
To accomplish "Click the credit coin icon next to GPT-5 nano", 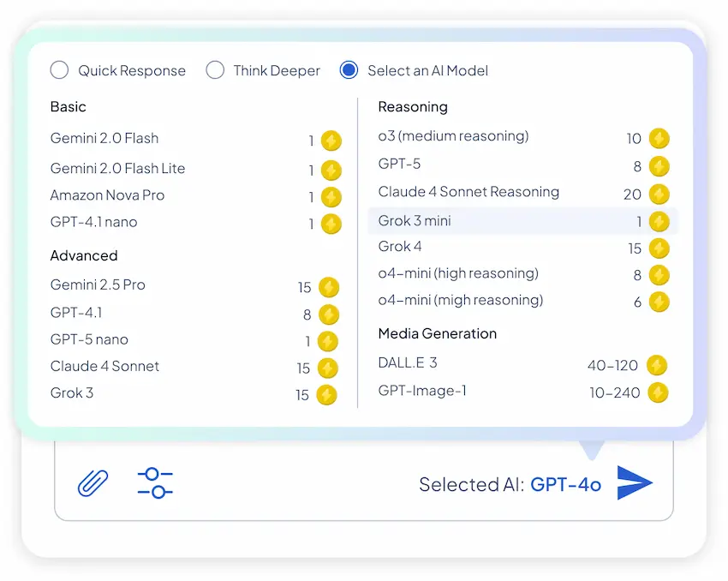I will 328,341.
